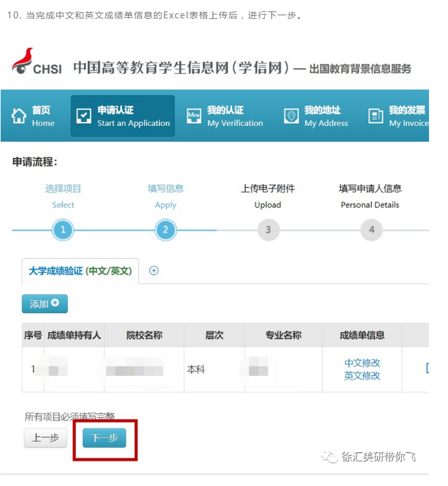Click the circled plus add-tab icon
448x486 pixels.
[154, 271]
